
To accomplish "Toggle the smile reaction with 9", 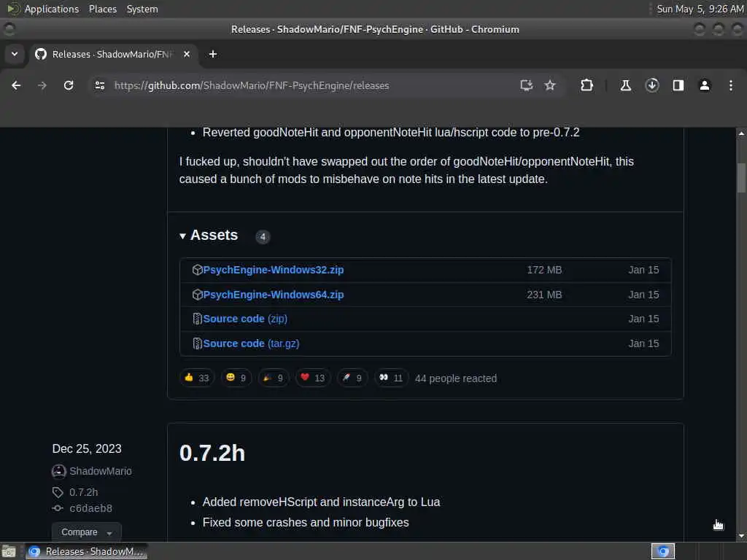I will 236,378.
